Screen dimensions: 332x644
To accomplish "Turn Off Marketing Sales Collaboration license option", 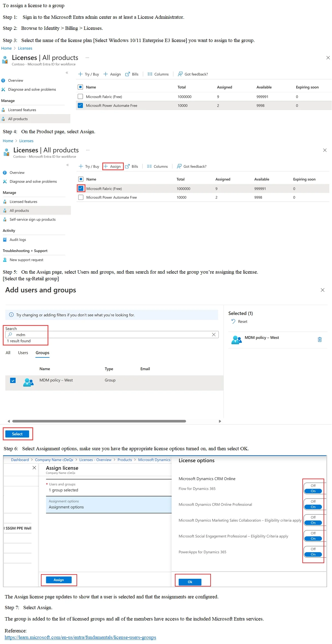I will point(313,517).
